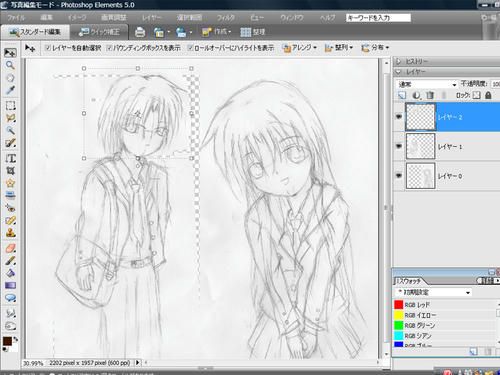Switch to スタンダード編集 tab

pyautogui.click(x=35, y=32)
